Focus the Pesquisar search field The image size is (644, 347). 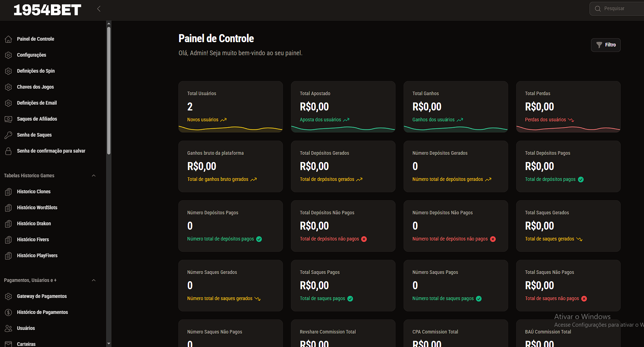click(621, 9)
